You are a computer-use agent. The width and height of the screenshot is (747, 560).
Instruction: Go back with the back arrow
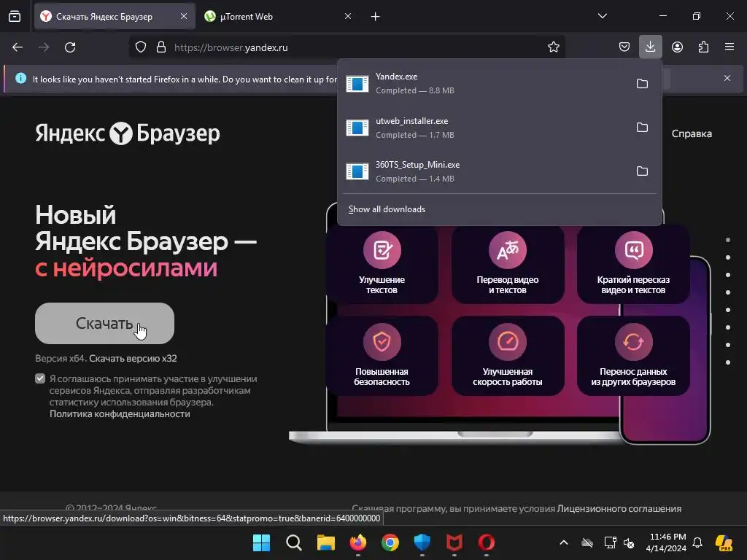click(18, 47)
